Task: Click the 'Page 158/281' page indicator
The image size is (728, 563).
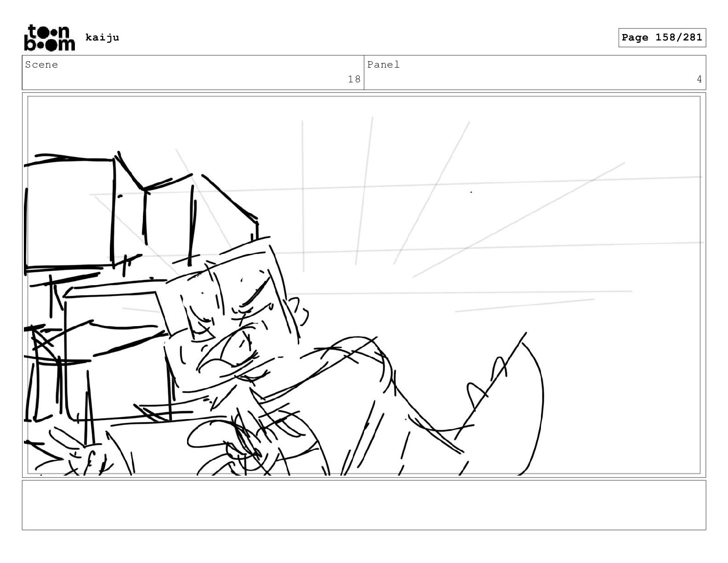Action: [x=662, y=38]
